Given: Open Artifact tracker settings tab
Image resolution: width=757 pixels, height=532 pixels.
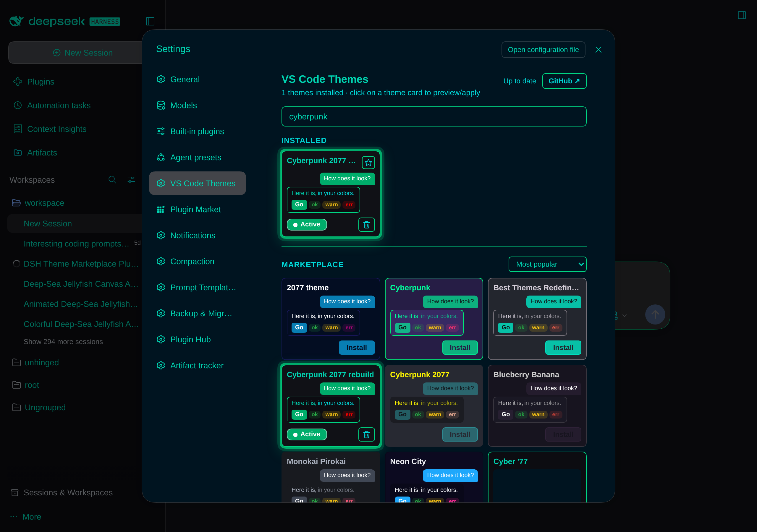Looking at the screenshot, I should click(197, 366).
